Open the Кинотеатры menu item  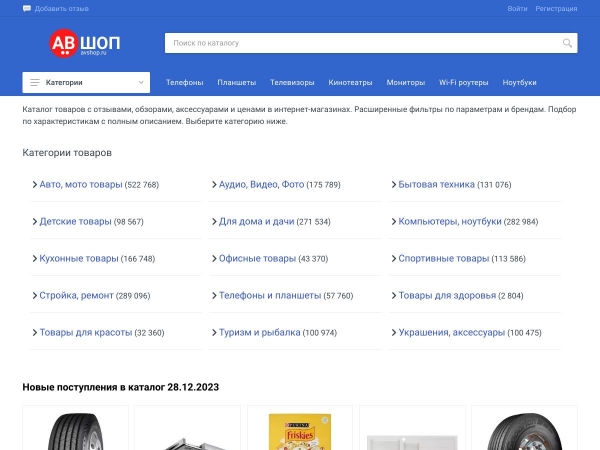350,83
